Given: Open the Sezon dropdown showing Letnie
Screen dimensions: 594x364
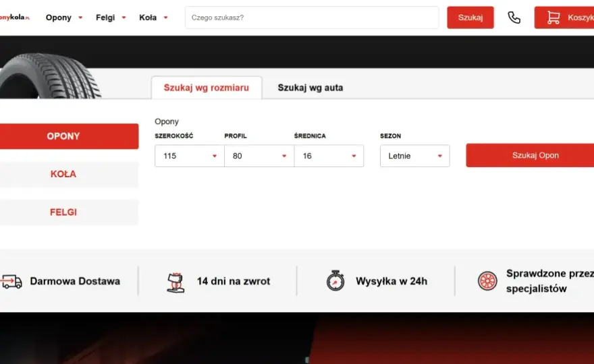Looking at the screenshot, I should coord(415,156).
